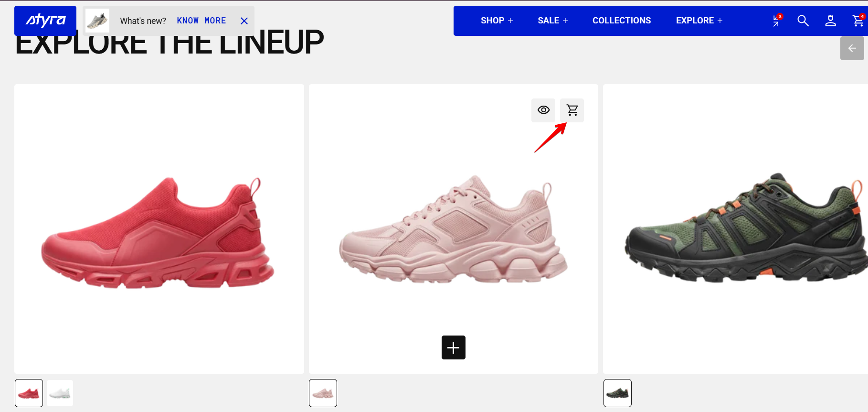Add pink sneaker to cart icon

[572, 110]
